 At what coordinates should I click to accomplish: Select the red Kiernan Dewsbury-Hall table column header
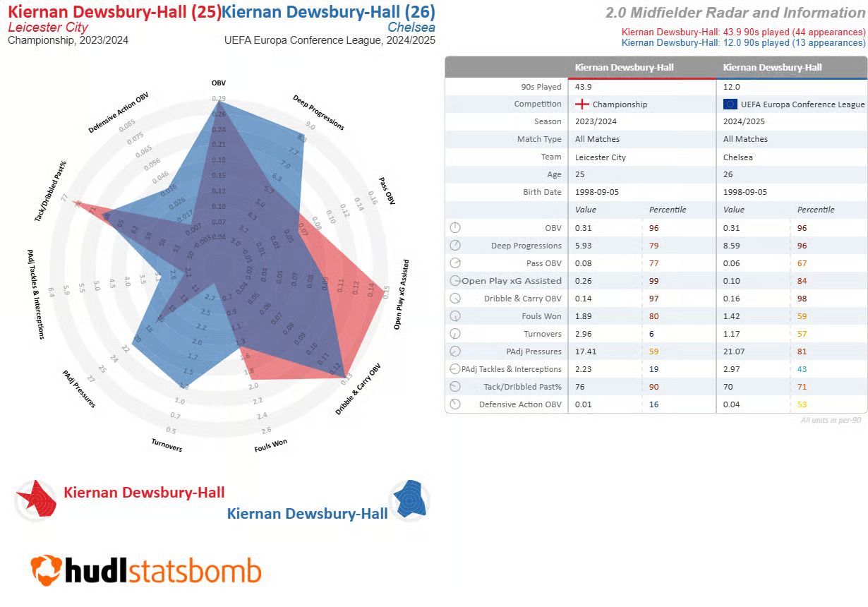(x=625, y=68)
